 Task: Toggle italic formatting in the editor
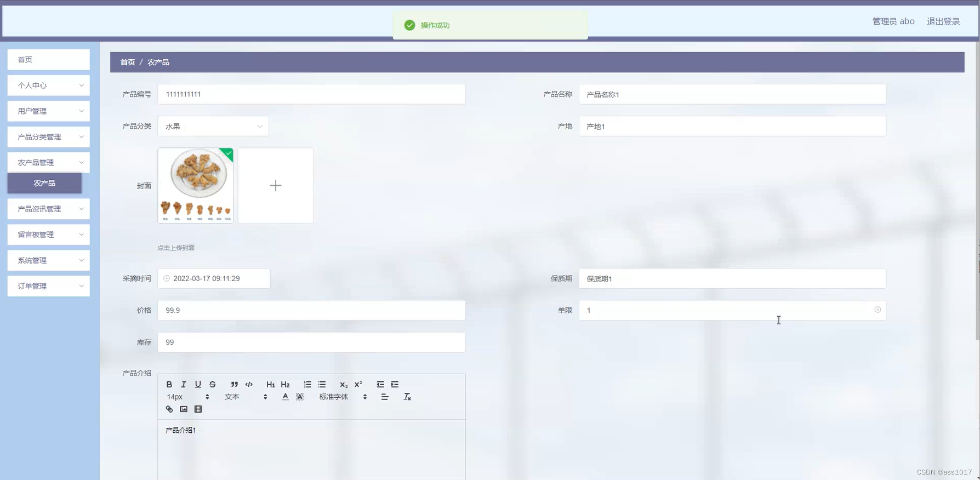[184, 384]
